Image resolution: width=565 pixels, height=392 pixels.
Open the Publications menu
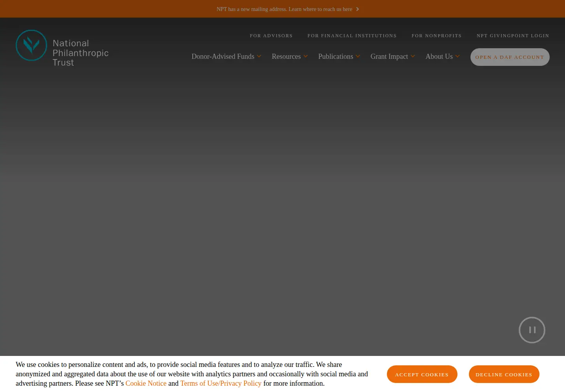[x=335, y=56]
